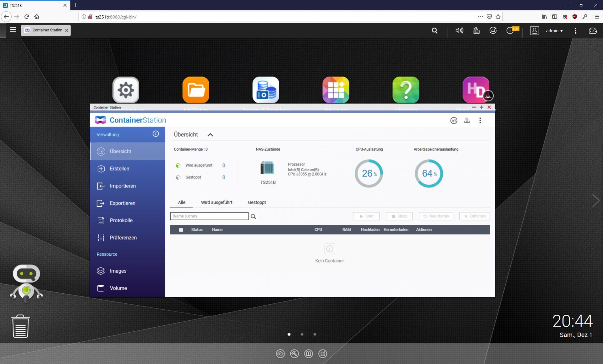
Task: Toggle the select-all checkbox in container table
Action: click(x=181, y=230)
